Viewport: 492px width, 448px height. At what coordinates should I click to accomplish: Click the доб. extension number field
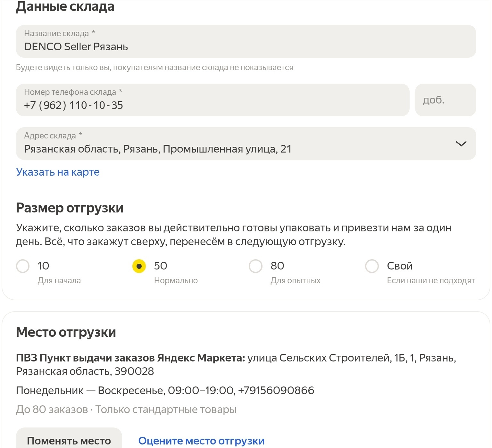pyautogui.click(x=445, y=100)
